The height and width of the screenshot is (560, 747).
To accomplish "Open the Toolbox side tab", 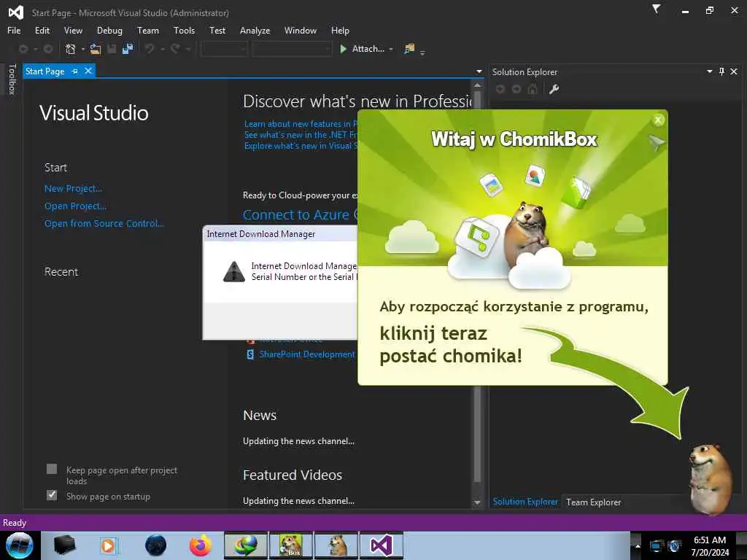I will pyautogui.click(x=12, y=79).
